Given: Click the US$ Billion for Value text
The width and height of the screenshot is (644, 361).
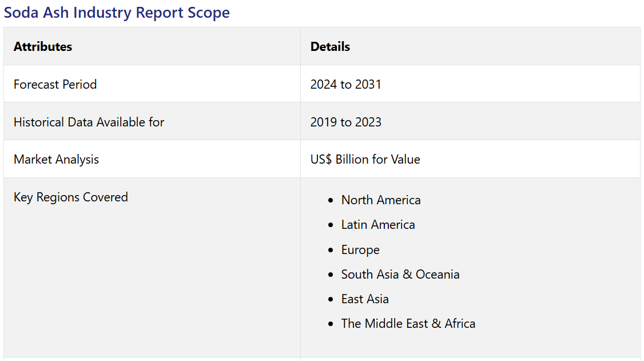Looking at the screenshot, I should [365, 160].
